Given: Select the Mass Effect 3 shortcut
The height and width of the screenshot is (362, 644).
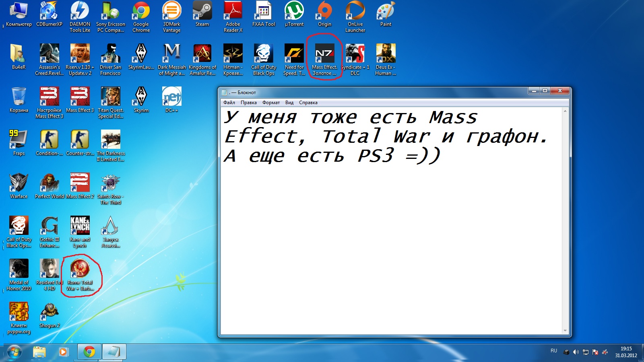Looking at the screenshot, I should tap(80, 100).
